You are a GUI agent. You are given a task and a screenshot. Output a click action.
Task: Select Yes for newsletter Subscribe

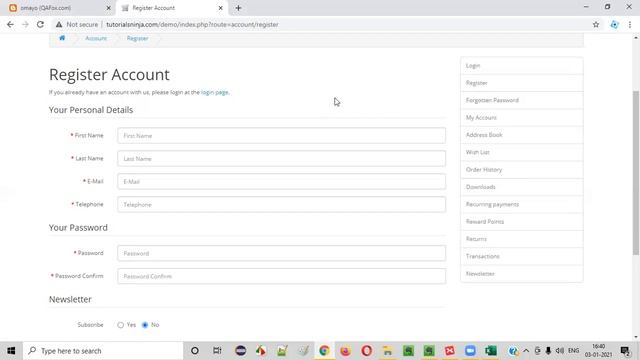click(x=120, y=325)
